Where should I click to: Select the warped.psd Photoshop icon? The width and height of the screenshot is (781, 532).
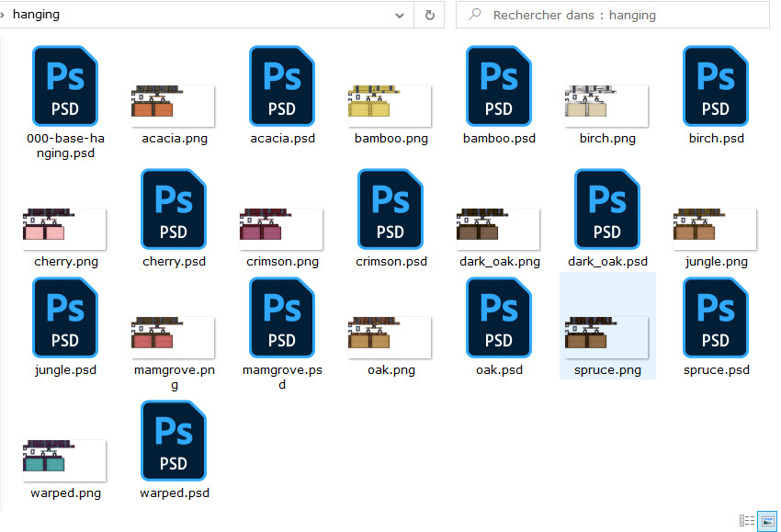coord(174,441)
